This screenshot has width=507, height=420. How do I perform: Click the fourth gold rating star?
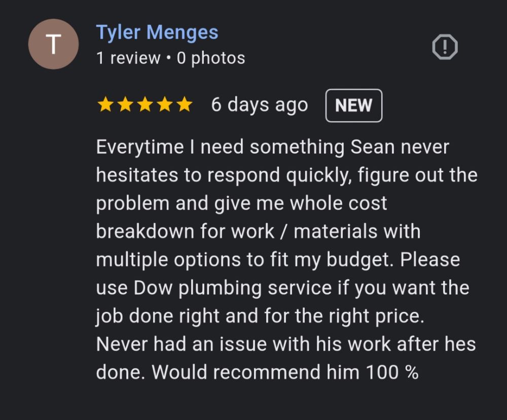tap(165, 105)
